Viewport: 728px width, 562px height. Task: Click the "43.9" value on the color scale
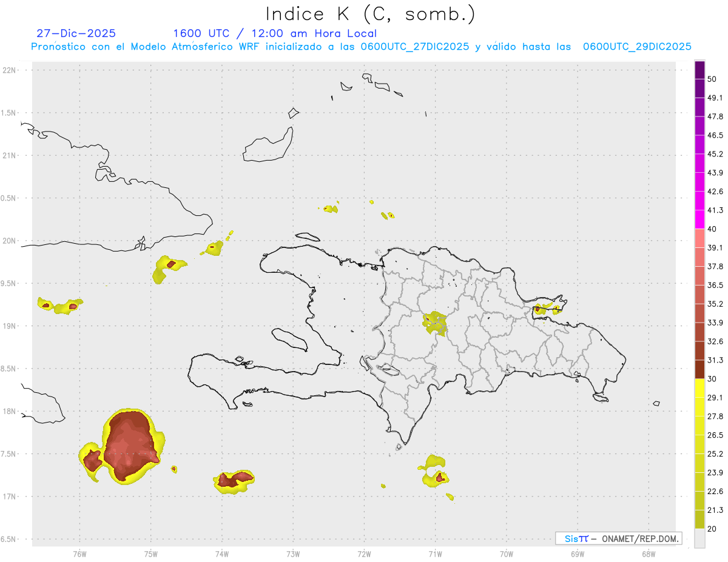tap(715, 173)
